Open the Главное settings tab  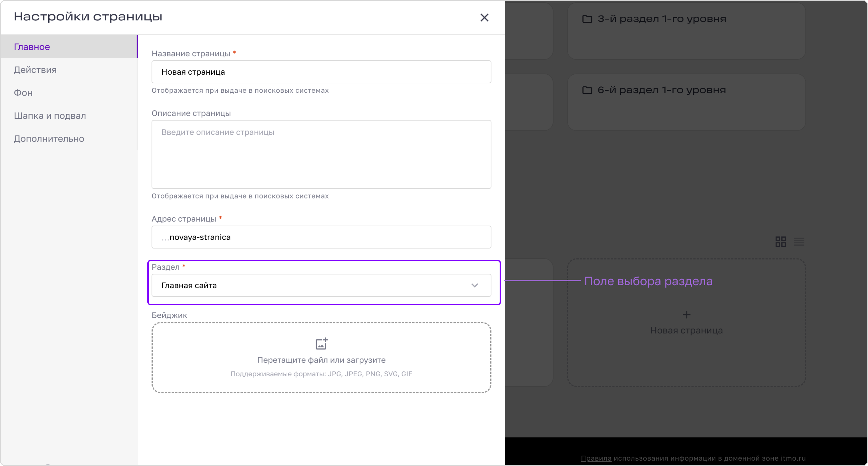pyautogui.click(x=69, y=47)
